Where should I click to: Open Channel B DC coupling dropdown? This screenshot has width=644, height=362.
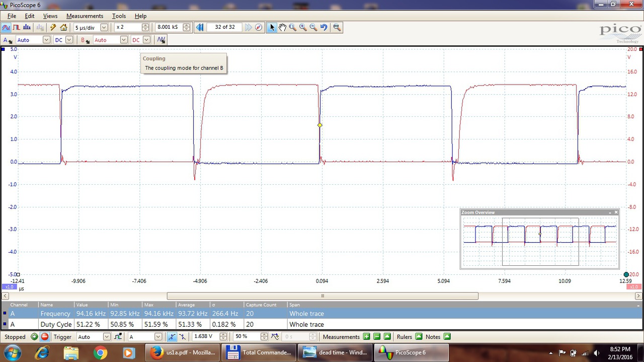click(x=146, y=40)
